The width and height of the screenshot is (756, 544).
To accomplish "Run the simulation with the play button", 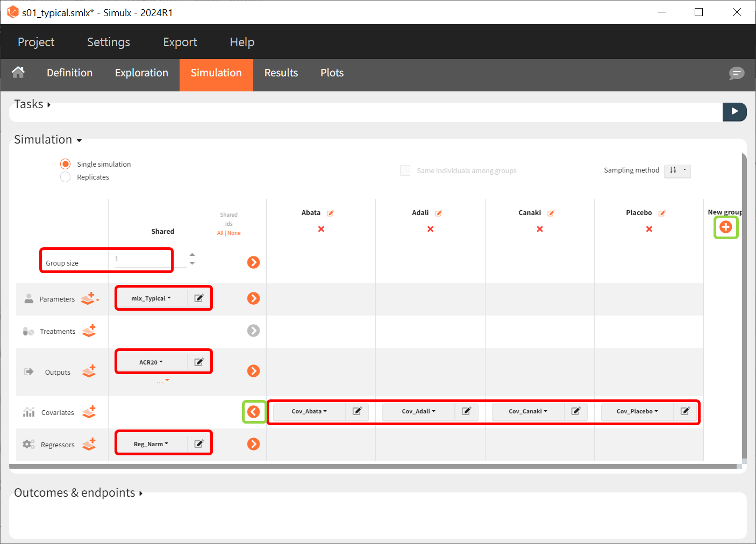I will click(x=734, y=112).
